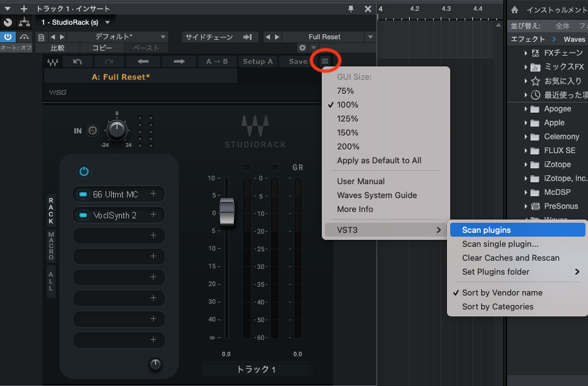The width and height of the screenshot is (588, 386).
Task: Go to next Waves preset with right arrow
Action: tap(179, 61)
